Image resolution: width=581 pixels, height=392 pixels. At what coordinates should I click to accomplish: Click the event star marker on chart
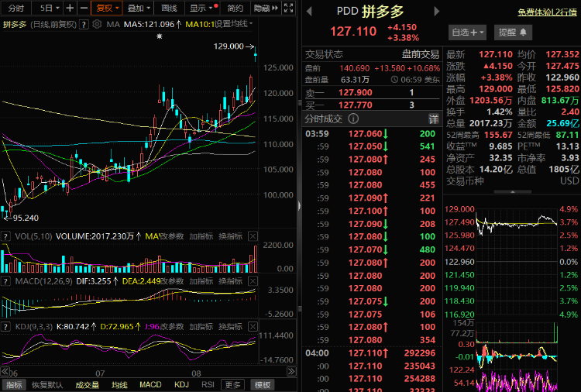pyautogui.click(x=160, y=36)
